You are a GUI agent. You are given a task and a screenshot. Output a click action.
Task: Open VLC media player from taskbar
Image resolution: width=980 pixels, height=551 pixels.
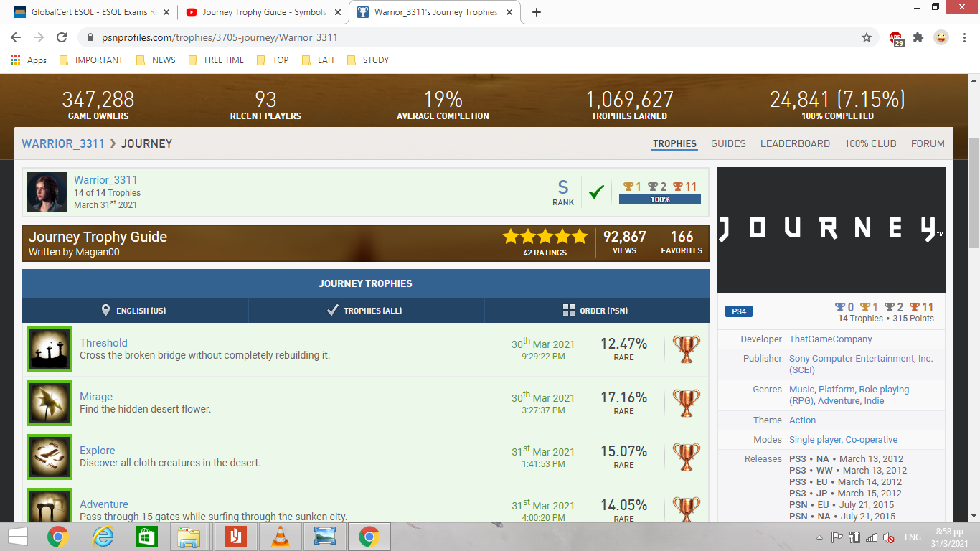275,537
